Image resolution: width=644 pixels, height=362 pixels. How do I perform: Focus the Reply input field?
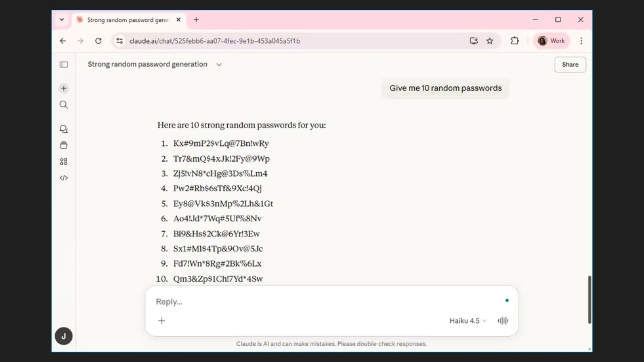(325, 301)
